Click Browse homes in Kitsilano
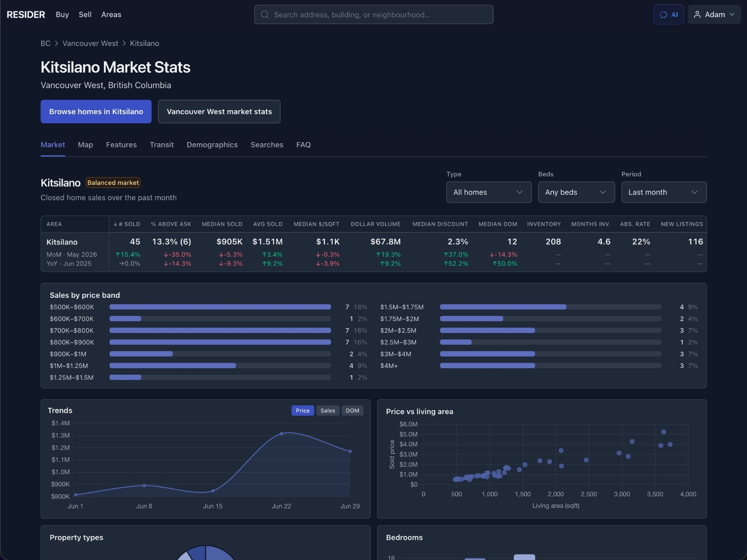 (x=96, y=112)
